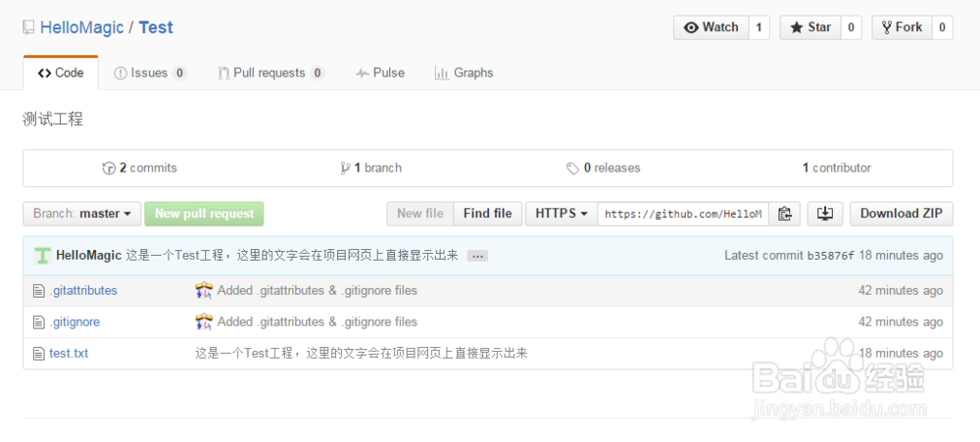980x442 pixels.
Task: Open the HelloMagic owner link
Action: 82,27
